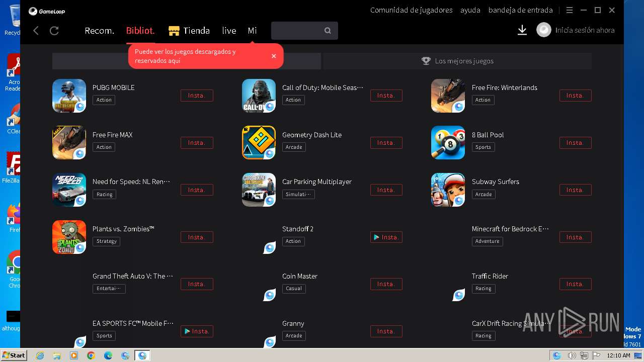Open 8 Ball Pool icon
The width and height of the screenshot is (644, 362).
click(x=448, y=142)
